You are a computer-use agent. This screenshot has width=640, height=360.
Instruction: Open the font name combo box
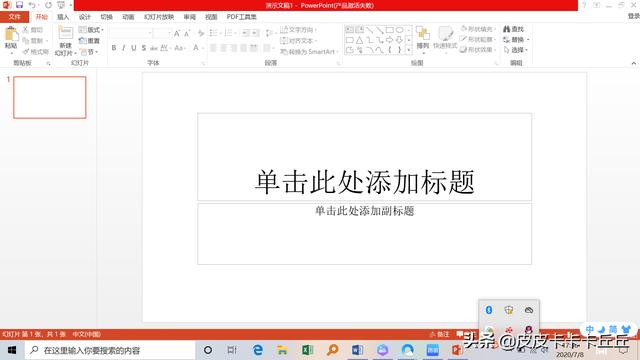[131, 33]
